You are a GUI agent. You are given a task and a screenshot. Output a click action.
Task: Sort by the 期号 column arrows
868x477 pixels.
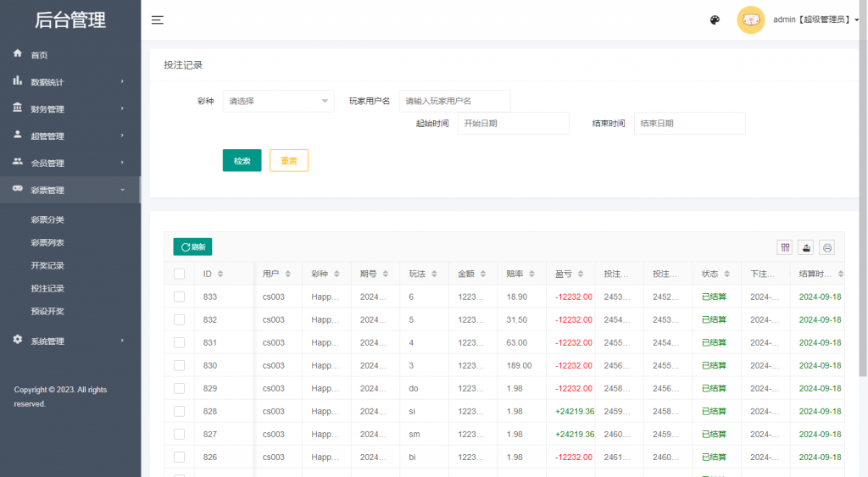[x=386, y=274]
